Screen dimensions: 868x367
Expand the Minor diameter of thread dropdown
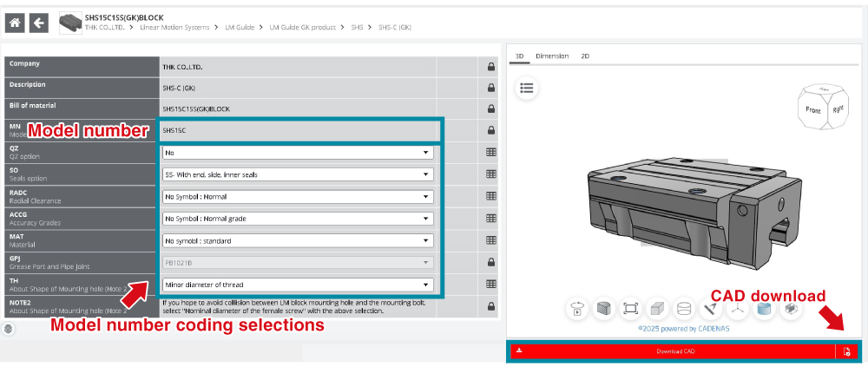(x=298, y=285)
